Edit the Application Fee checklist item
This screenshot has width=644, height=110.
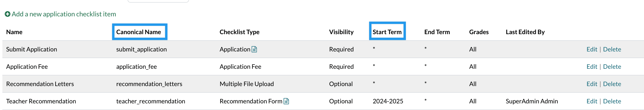point(592,67)
